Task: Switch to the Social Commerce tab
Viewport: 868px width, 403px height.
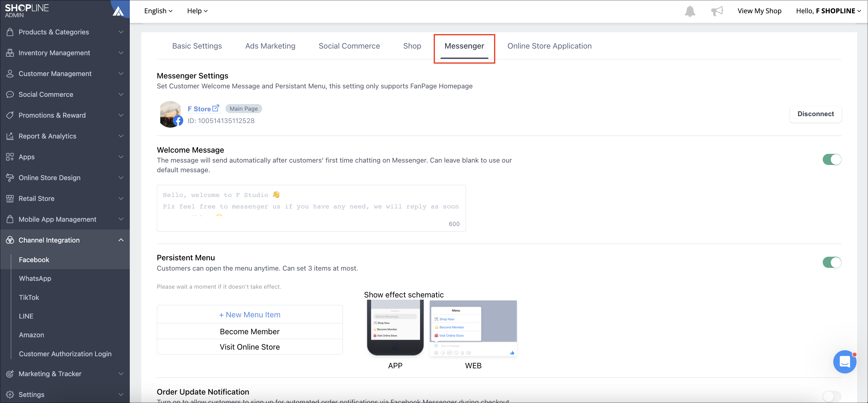Action: tap(349, 46)
